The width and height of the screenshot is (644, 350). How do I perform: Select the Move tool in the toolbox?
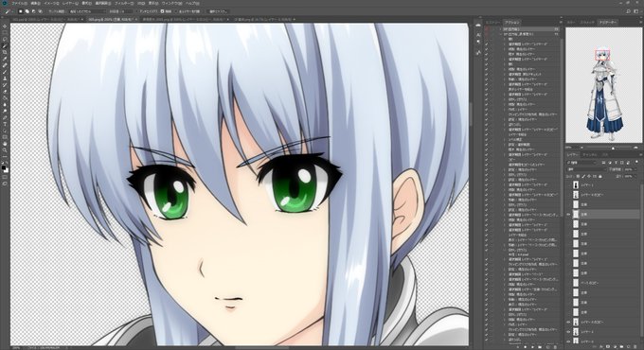click(x=5, y=26)
